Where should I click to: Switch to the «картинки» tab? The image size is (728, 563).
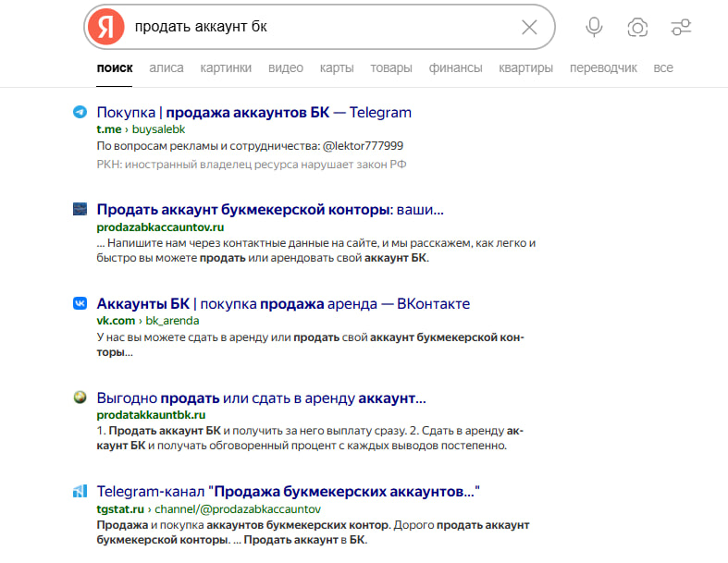pos(226,68)
